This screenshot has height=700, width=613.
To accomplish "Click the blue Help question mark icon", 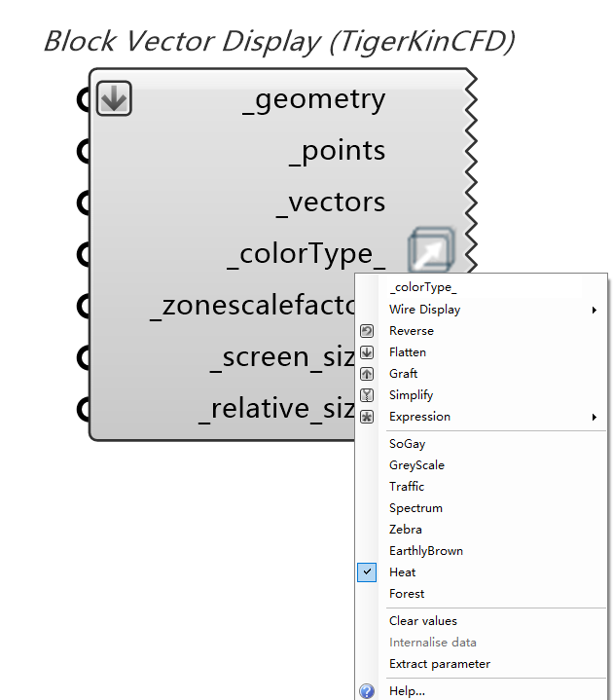I will [367, 691].
